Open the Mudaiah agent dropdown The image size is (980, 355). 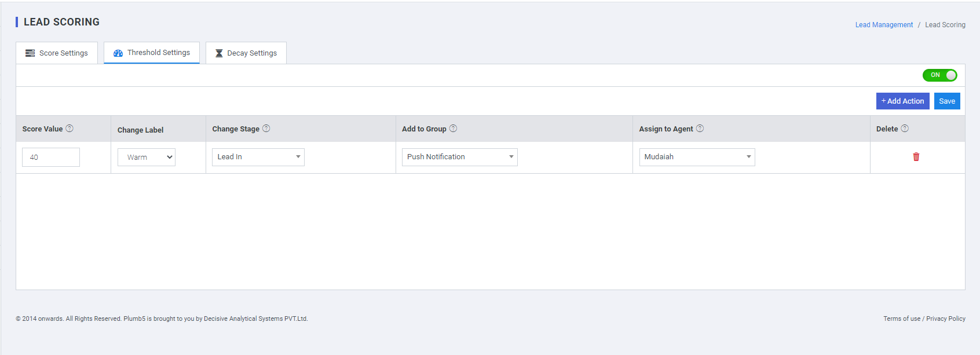click(x=697, y=157)
